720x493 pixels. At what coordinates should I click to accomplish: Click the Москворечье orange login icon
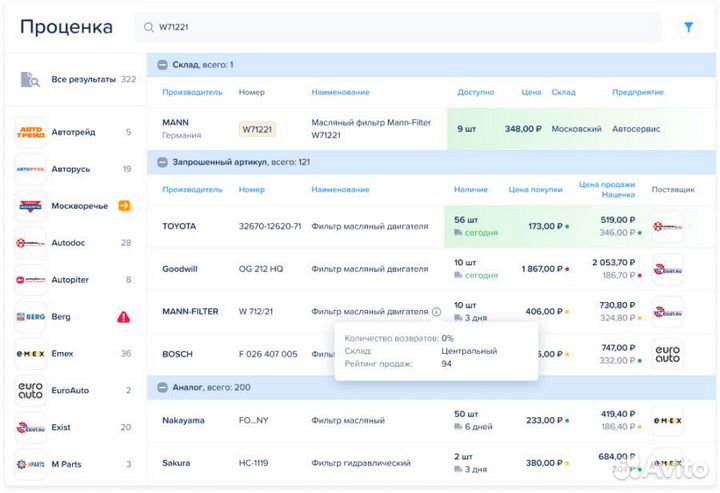click(x=125, y=206)
